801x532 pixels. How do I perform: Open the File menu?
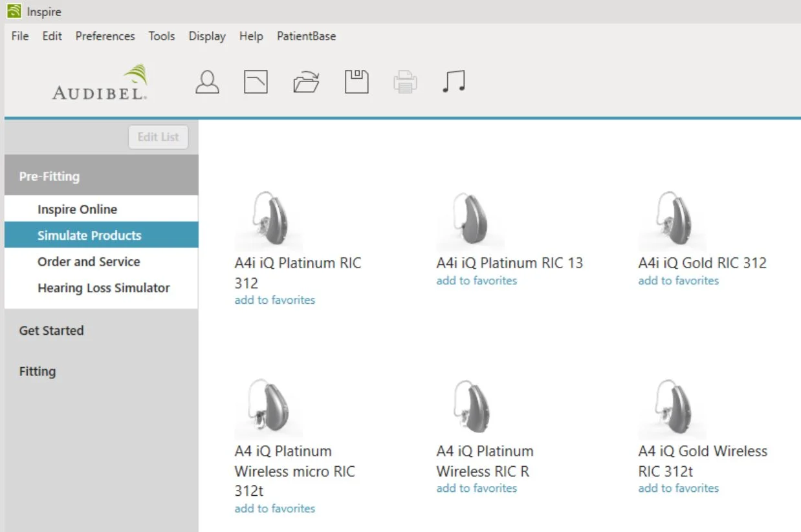20,36
